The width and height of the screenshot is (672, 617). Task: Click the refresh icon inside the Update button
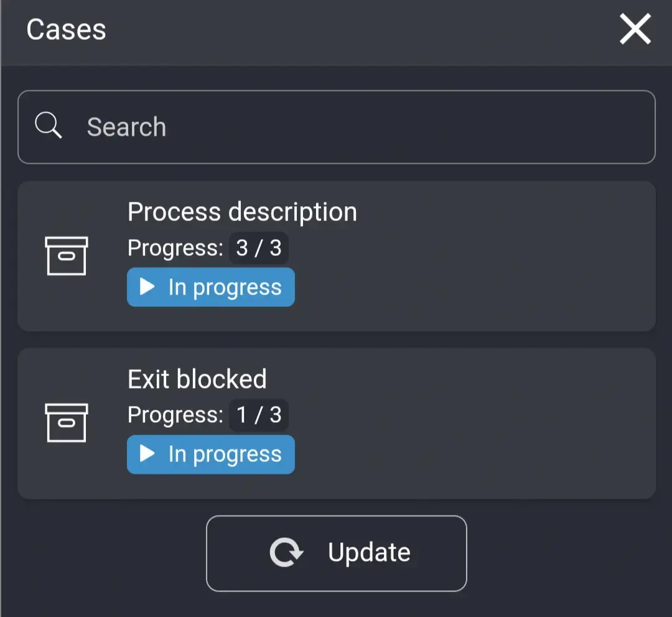pos(287,552)
